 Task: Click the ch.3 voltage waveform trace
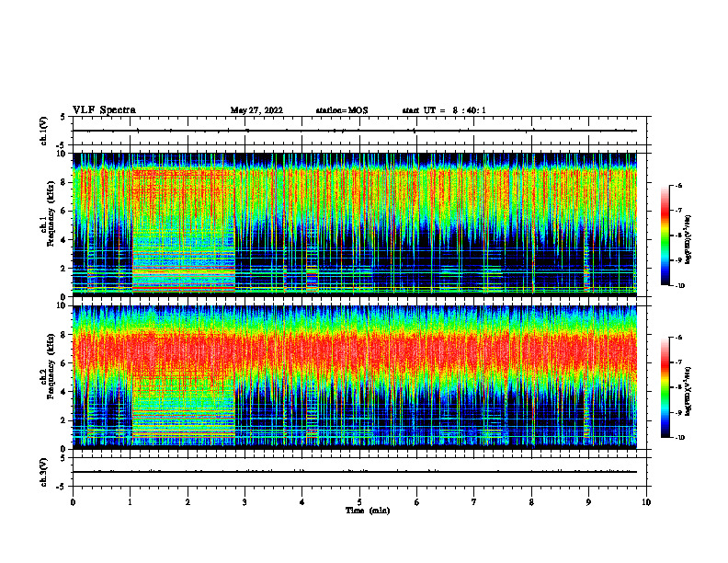coord(355,472)
